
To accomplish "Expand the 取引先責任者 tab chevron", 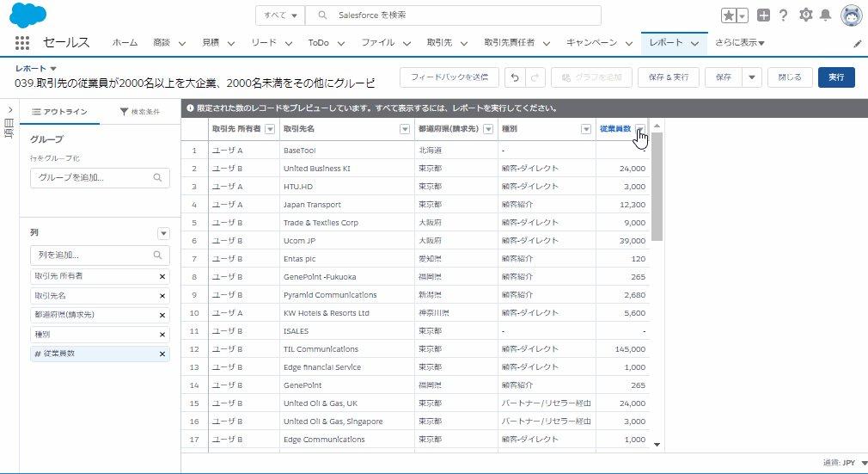I will pos(547,43).
